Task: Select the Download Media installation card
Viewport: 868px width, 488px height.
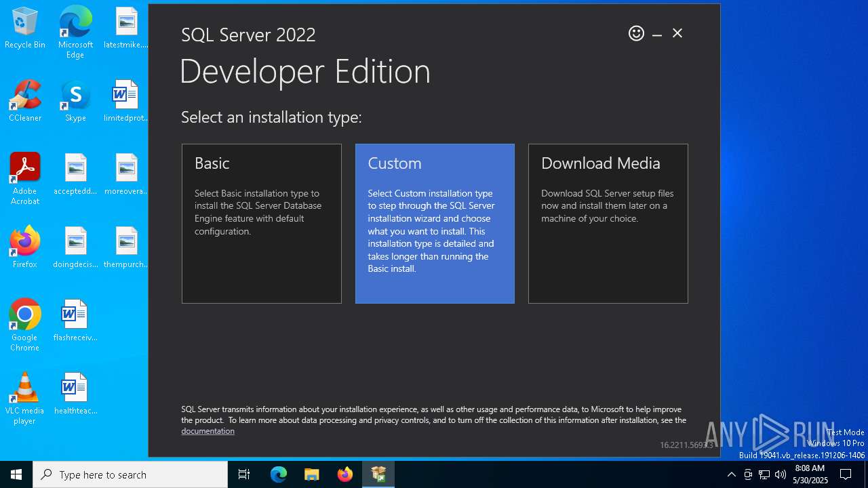Action: coord(608,223)
